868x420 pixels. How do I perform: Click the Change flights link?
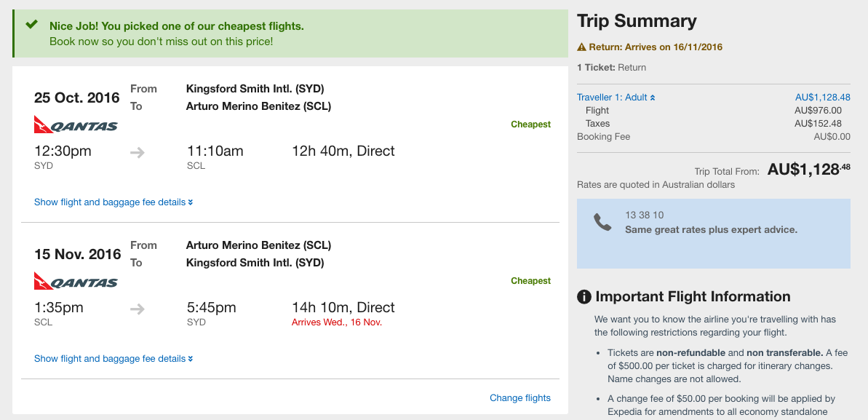coord(520,398)
